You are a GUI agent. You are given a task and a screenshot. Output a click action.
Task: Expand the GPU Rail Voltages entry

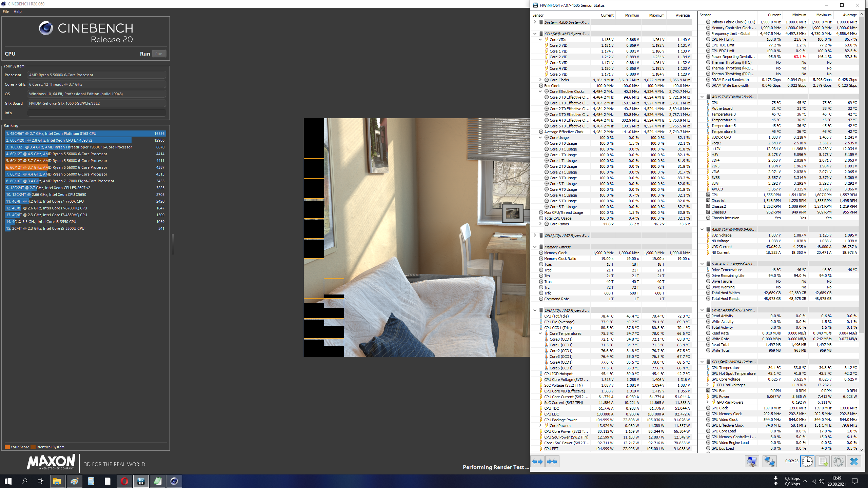708,385
